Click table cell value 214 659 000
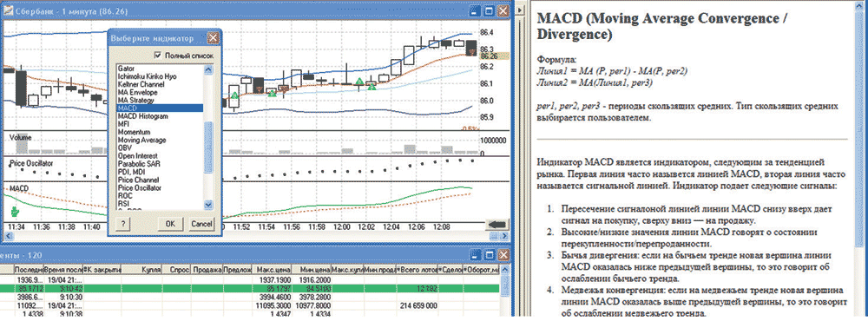Image resolution: width=868 pixels, height=321 pixels. coord(418,305)
